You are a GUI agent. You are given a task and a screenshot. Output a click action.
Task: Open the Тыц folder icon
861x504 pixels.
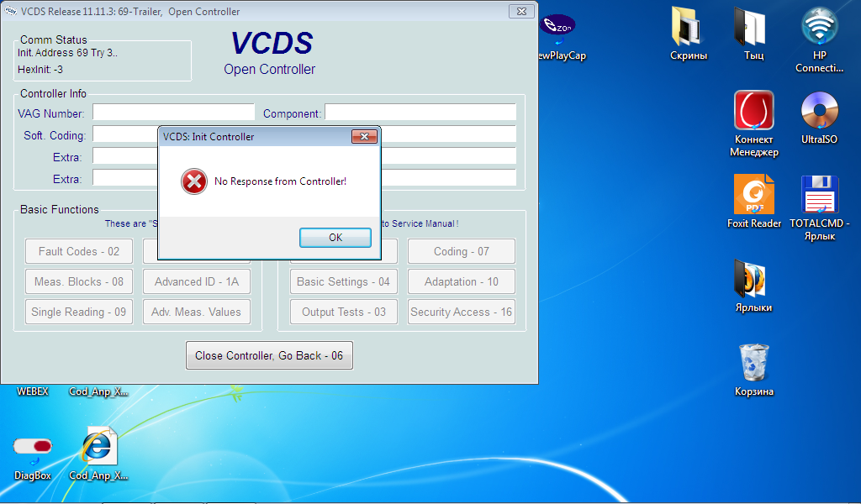(754, 34)
